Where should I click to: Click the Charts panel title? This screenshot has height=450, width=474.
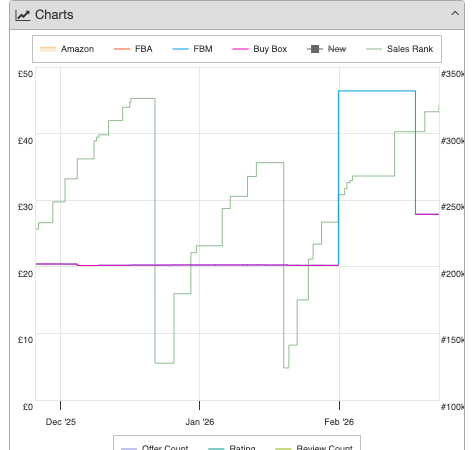pyautogui.click(x=54, y=15)
